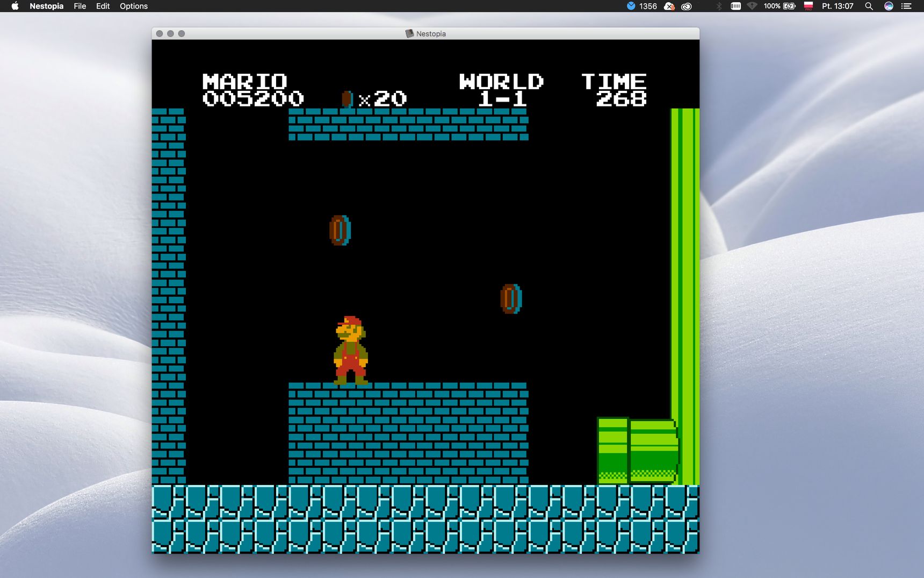Open the Apple menu
Viewport: 924px width, 578px height.
click(x=15, y=6)
